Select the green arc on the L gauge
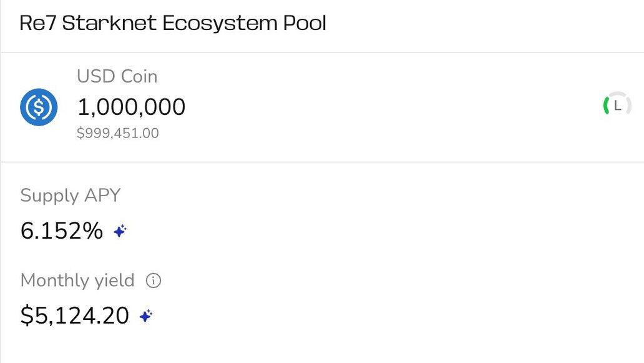This screenshot has width=644, height=363. pos(606,106)
